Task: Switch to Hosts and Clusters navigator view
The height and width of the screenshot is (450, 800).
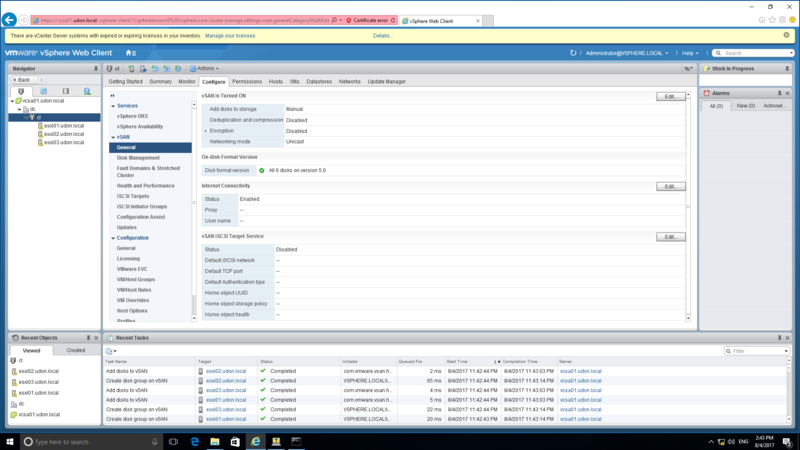Action: [x=21, y=91]
